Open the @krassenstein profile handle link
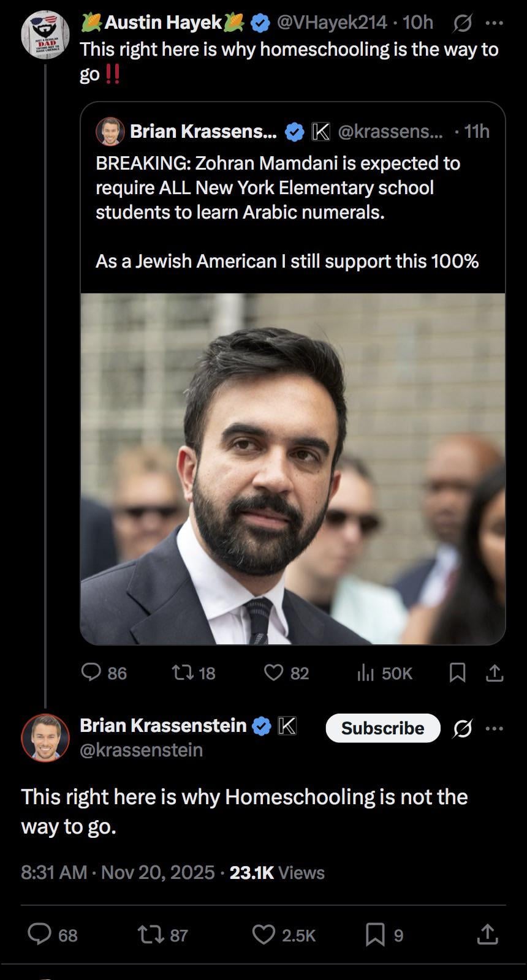The image size is (527, 980). (x=141, y=750)
